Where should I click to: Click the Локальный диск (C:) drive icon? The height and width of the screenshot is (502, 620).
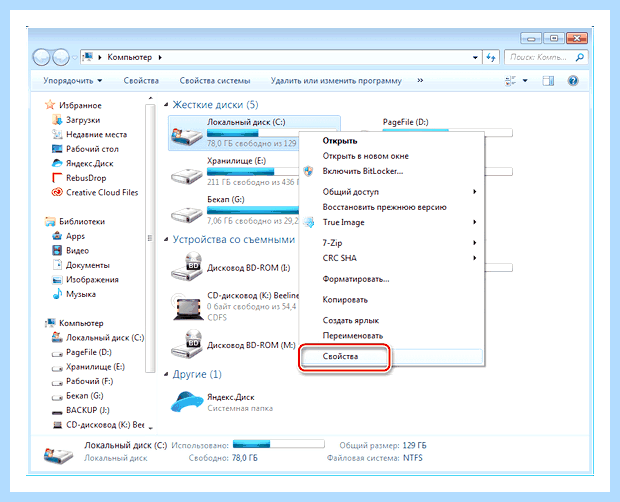coord(187,136)
